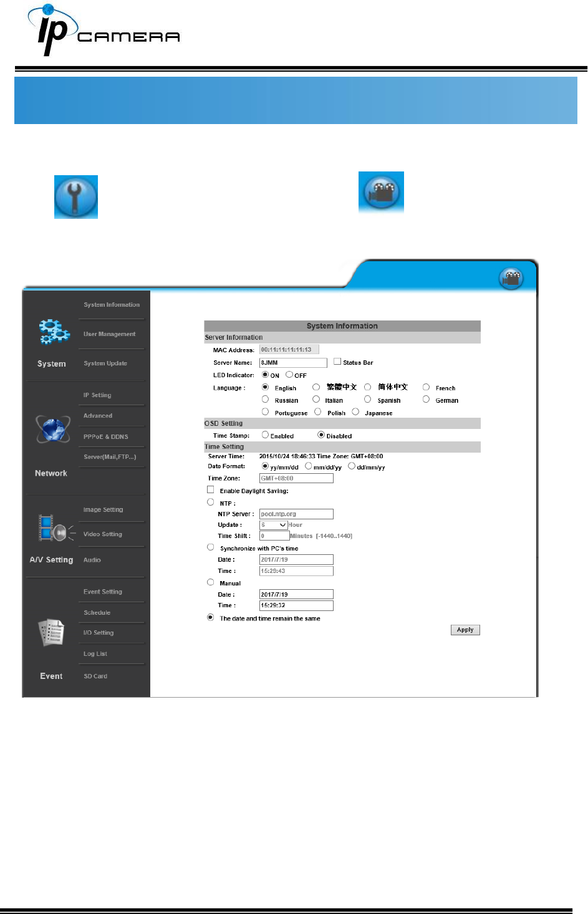Select Italian language
The image size is (588, 914).
pos(316,400)
